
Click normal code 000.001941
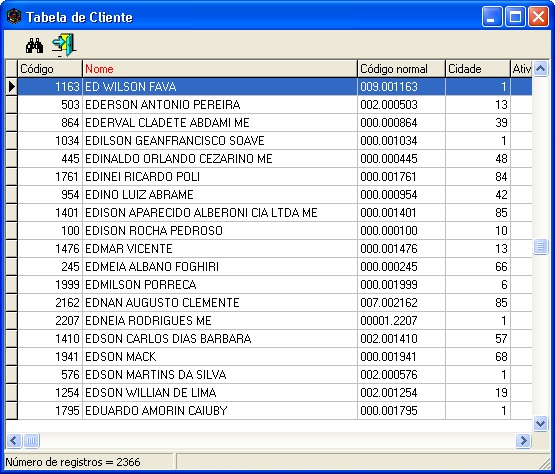coord(401,357)
